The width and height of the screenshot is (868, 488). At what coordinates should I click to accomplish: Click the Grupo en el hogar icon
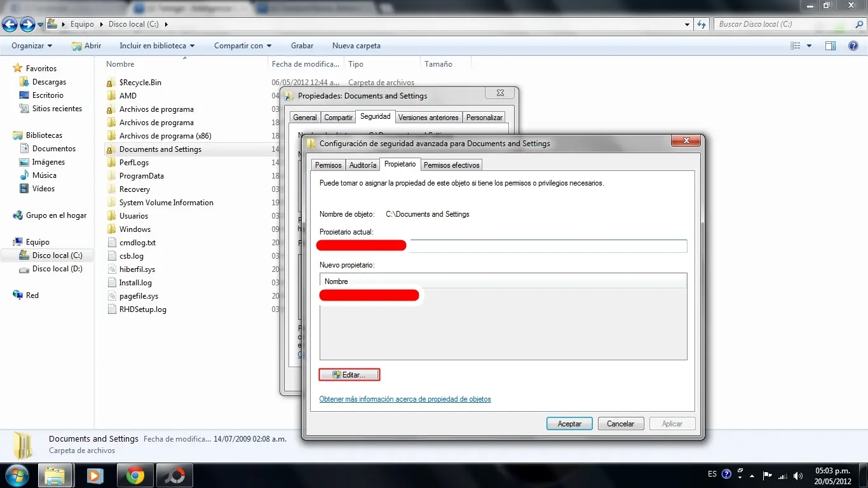tap(18, 215)
